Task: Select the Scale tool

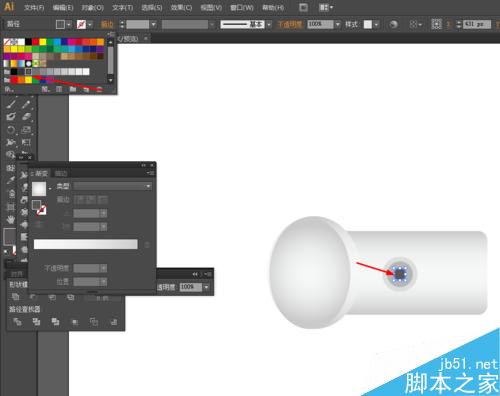Action: [26, 129]
